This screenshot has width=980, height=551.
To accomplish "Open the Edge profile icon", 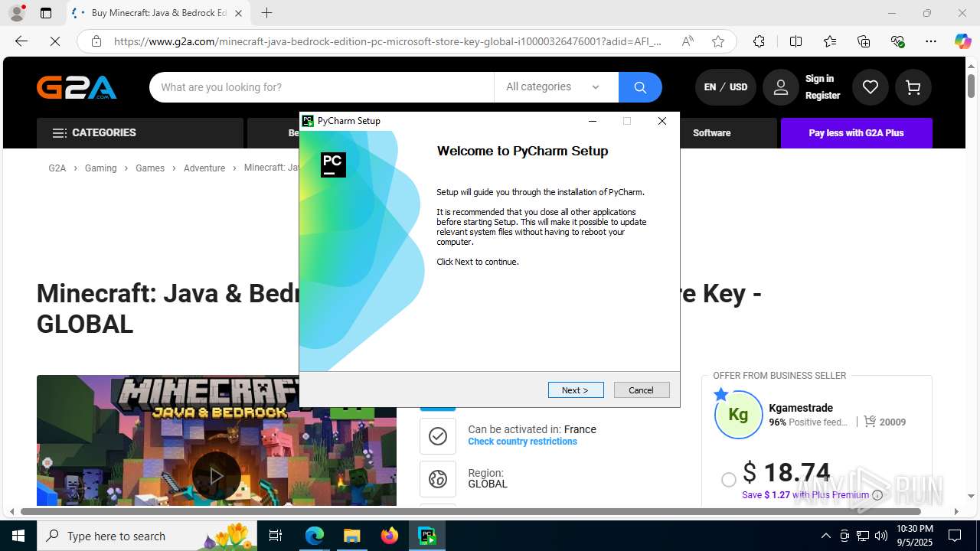I will click(17, 13).
